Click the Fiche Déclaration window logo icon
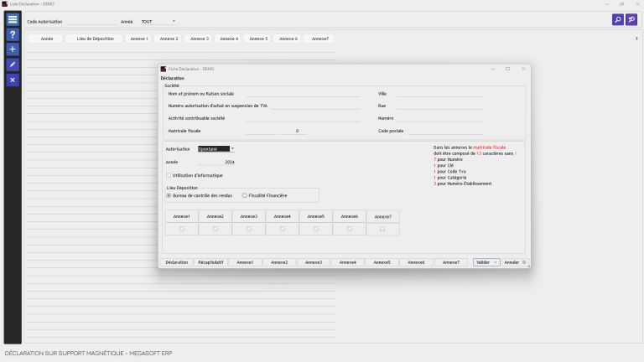The image size is (644, 362). click(164, 69)
